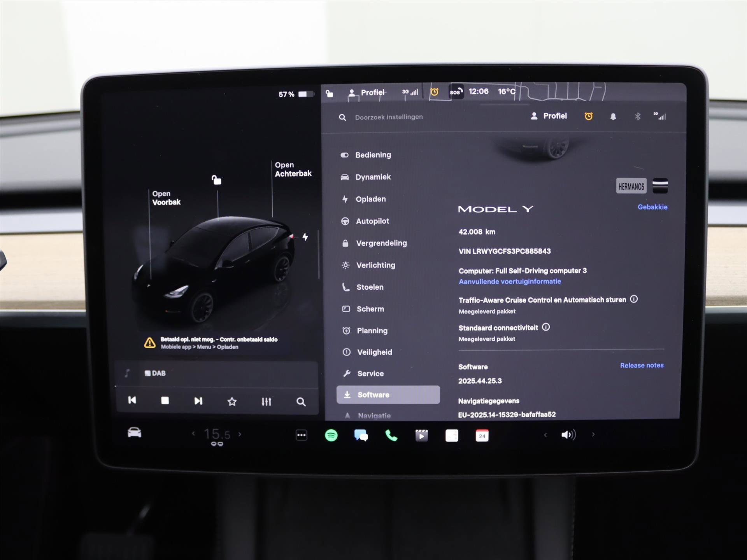Open the Planning settings
This screenshot has height=560, width=747.
365,331
